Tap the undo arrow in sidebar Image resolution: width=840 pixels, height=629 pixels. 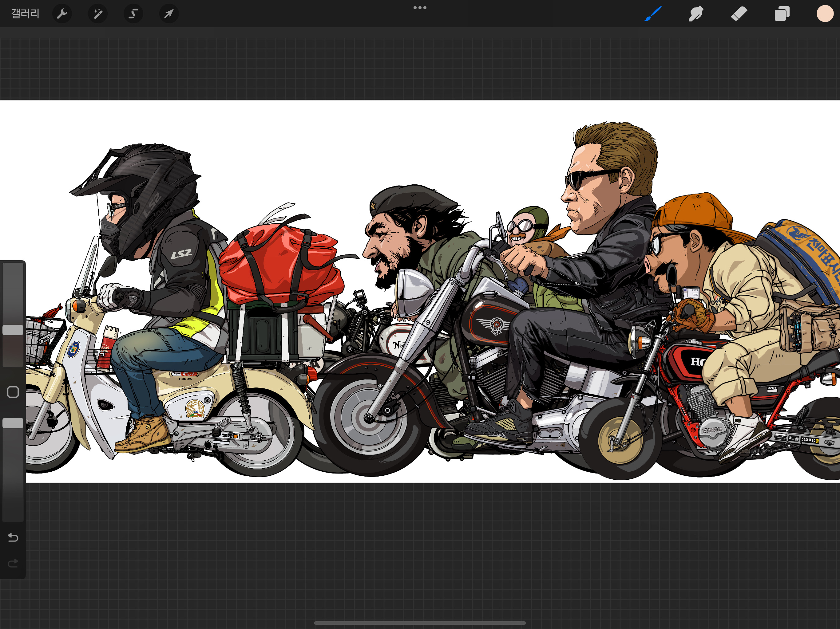13,537
